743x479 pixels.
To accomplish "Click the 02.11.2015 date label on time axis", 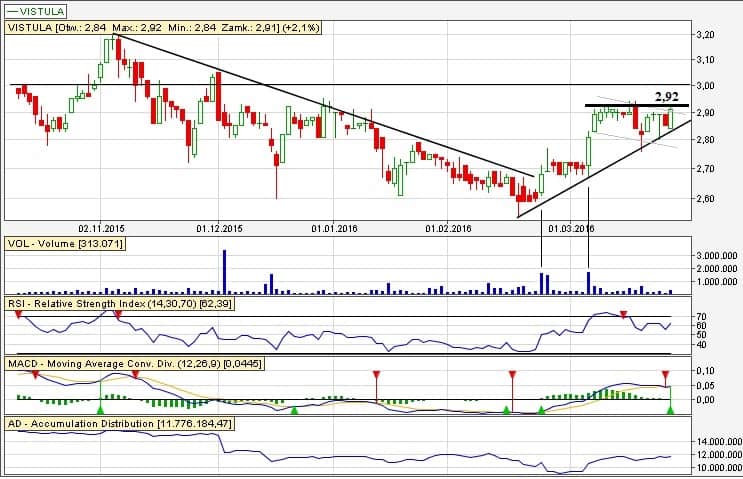I will click(x=102, y=228).
